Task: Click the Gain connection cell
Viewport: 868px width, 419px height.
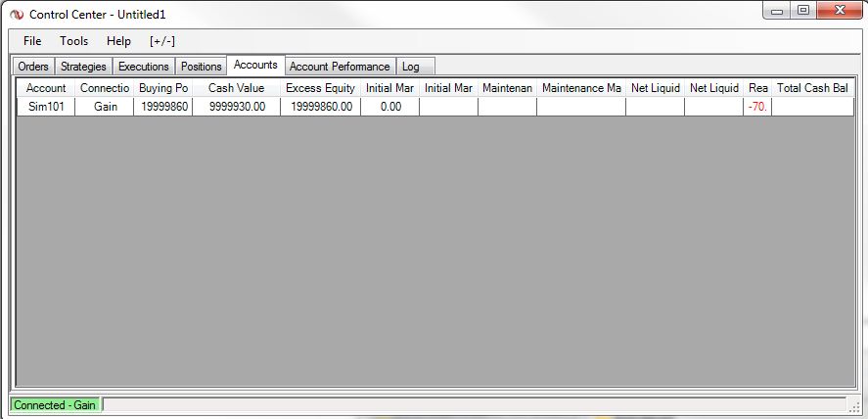Action: (105, 107)
